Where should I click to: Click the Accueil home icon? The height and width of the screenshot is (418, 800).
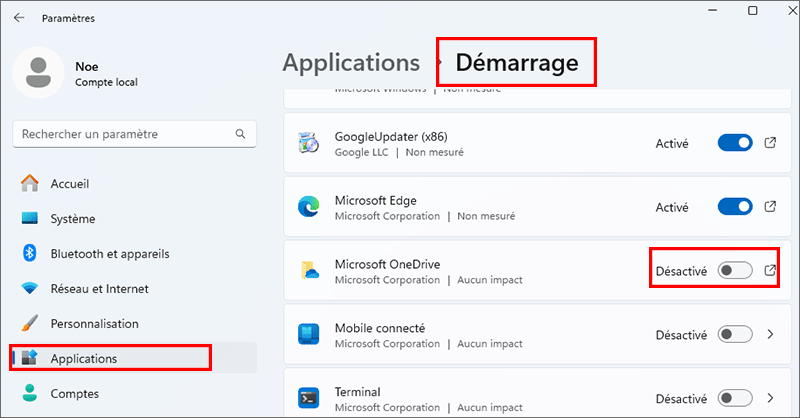tap(30, 183)
